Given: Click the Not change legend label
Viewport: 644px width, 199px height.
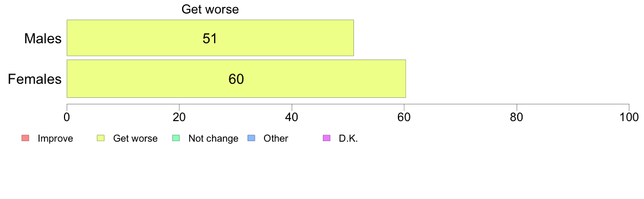Looking at the screenshot, I should [214, 138].
